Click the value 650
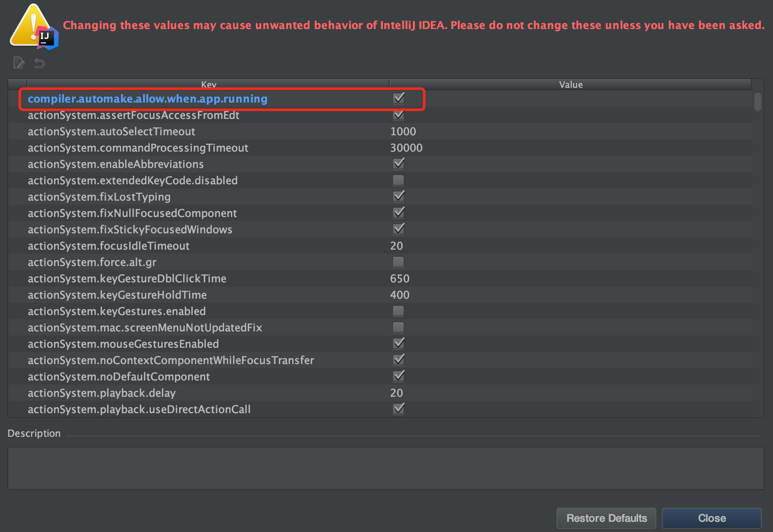 [400, 279]
